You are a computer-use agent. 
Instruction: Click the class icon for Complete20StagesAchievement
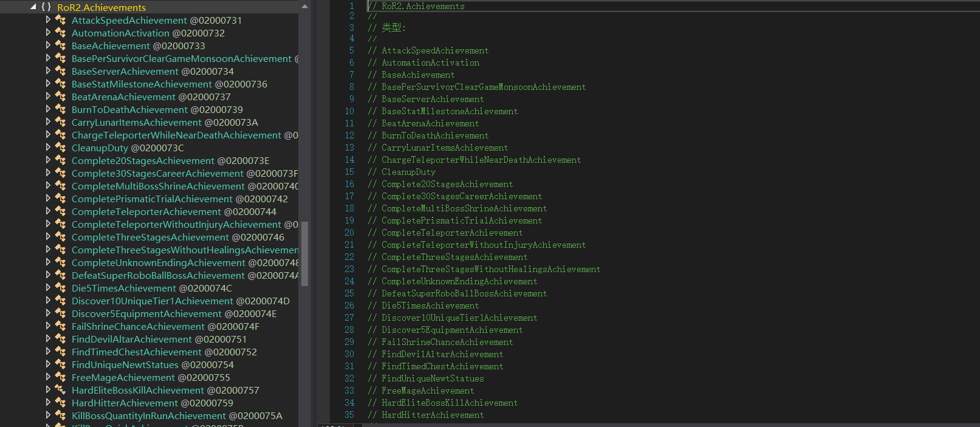tap(60, 160)
